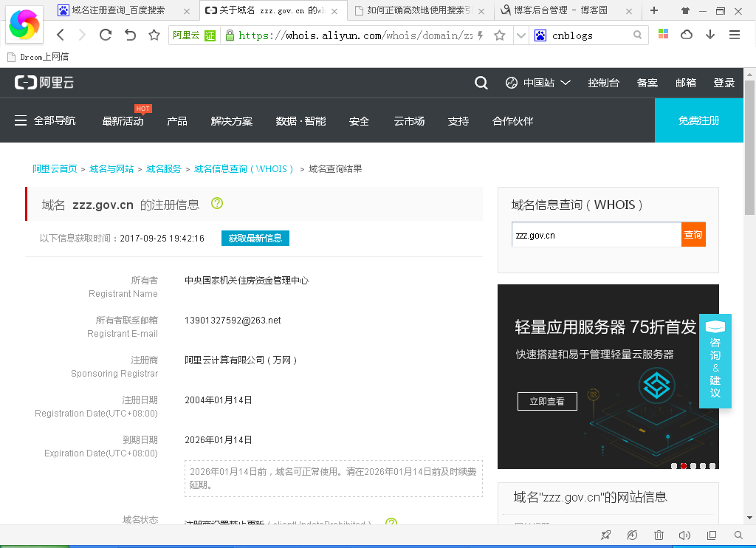
Task: Bookmark page with star icon left of address bar
Action: (x=154, y=35)
